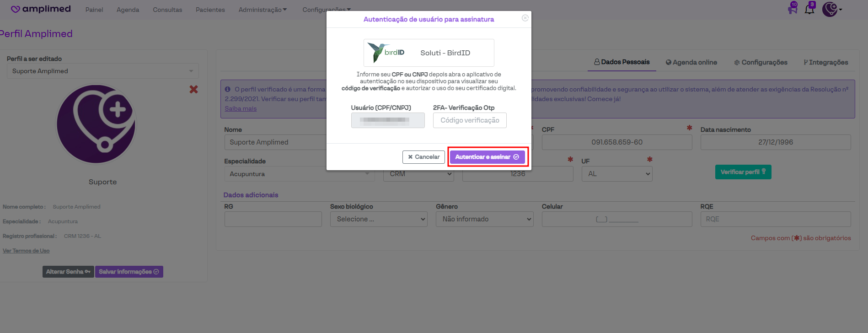The height and width of the screenshot is (333, 868).
Task: Open the Saiba mais link
Action: (x=241, y=108)
